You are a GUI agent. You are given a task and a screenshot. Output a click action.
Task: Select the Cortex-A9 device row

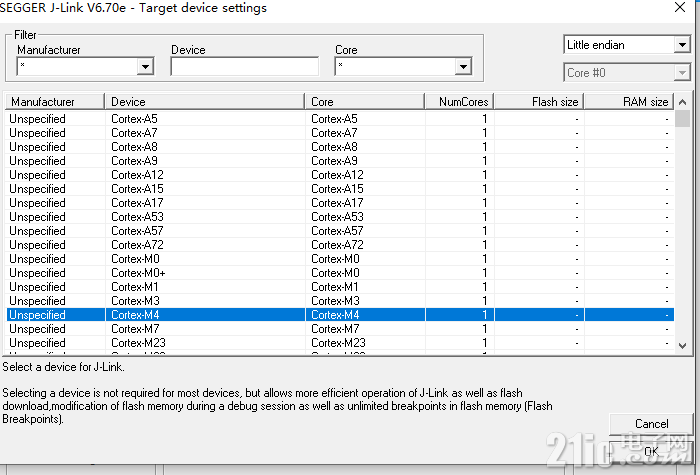click(x=340, y=161)
